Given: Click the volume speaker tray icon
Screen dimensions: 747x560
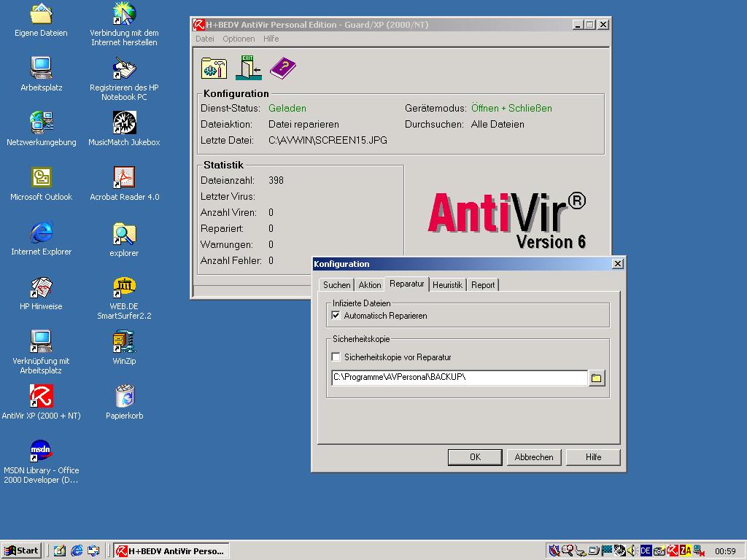Looking at the screenshot, I should (x=632, y=551).
